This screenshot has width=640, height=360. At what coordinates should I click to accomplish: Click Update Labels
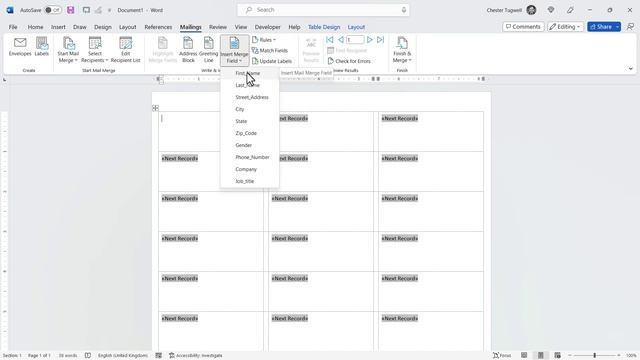click(272, 61)
